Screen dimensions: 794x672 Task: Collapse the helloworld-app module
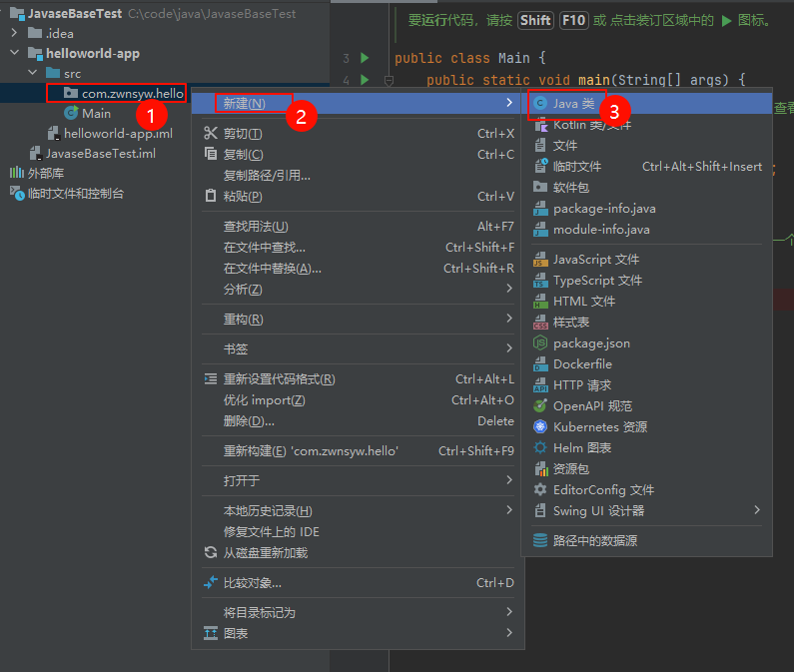tap(14, 53)
